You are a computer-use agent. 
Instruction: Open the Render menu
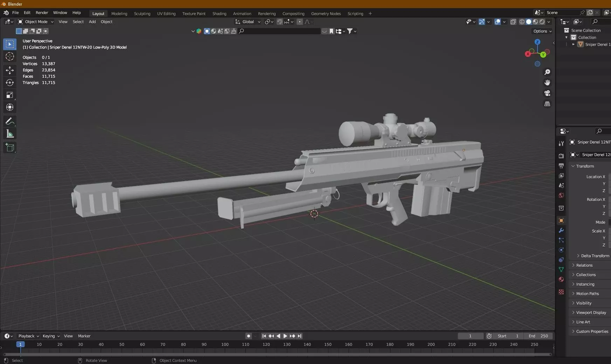pyautogui.click(x=42, y=13)
